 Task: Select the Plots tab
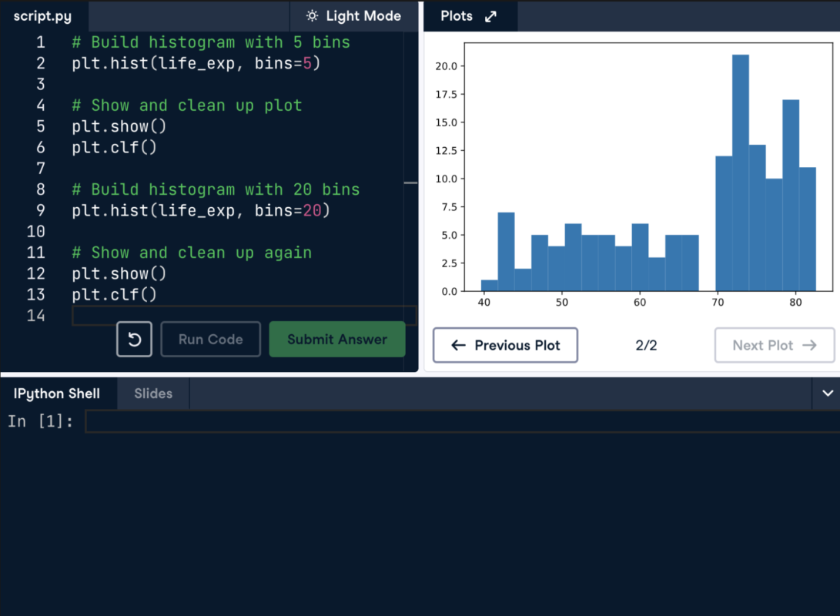[x=457, y=16]
